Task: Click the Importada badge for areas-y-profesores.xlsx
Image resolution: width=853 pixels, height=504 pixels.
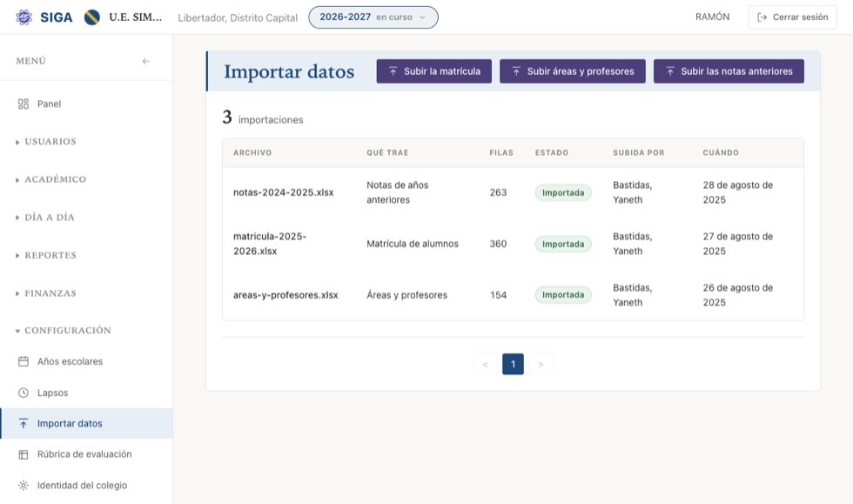Action: pyautogui.click(x=563, y=295)
